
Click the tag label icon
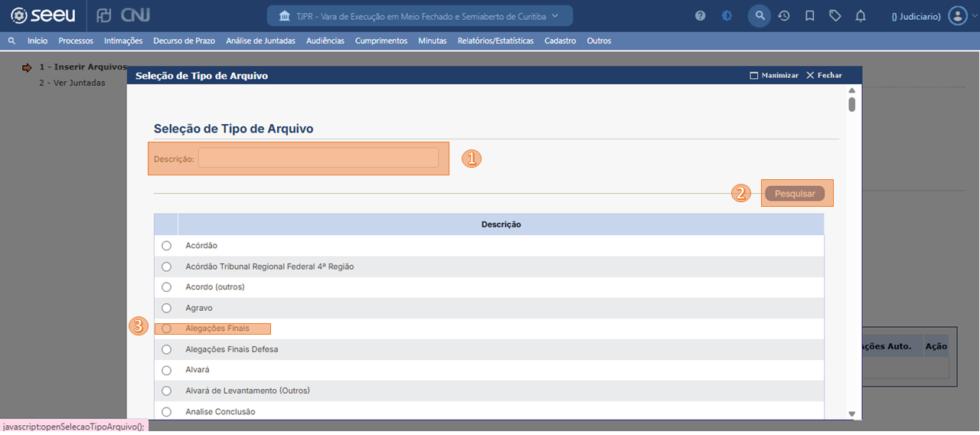(835, 16)
